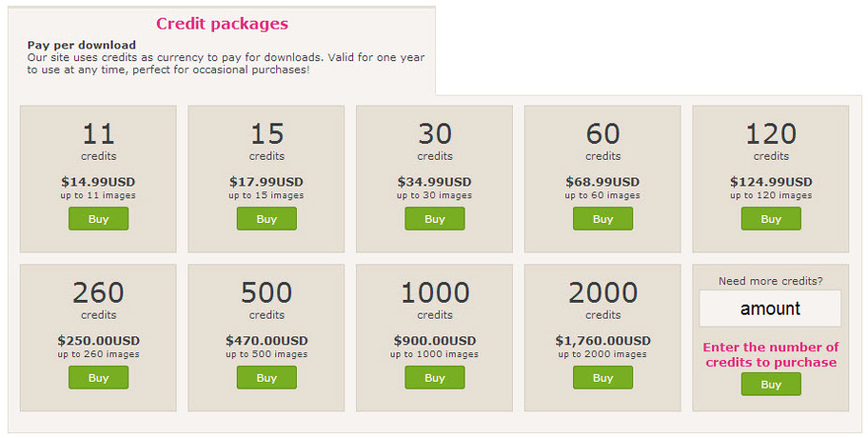Buy the 120 credits package
This screenshot has height=438, width=868.
pos(770,219)
